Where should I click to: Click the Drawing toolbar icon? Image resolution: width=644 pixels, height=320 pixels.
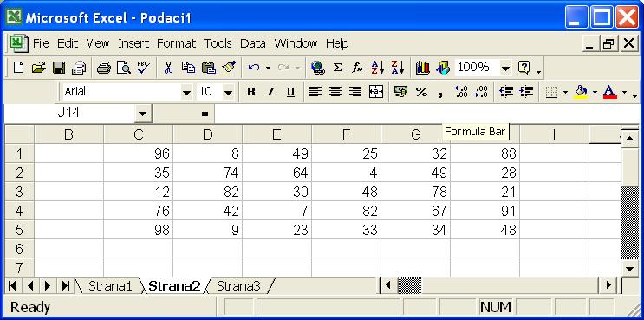click(x=443, y=68)
